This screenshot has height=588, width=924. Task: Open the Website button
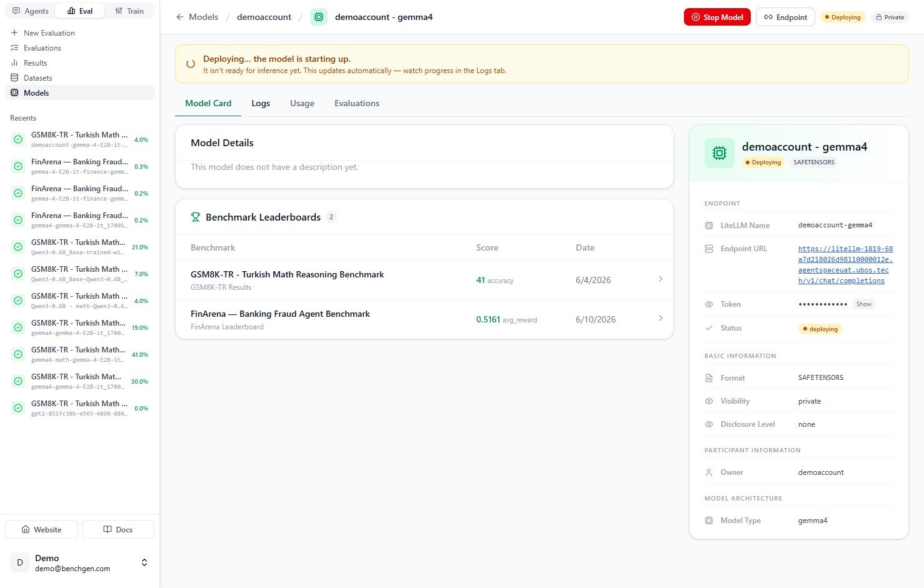coord(41,529)
